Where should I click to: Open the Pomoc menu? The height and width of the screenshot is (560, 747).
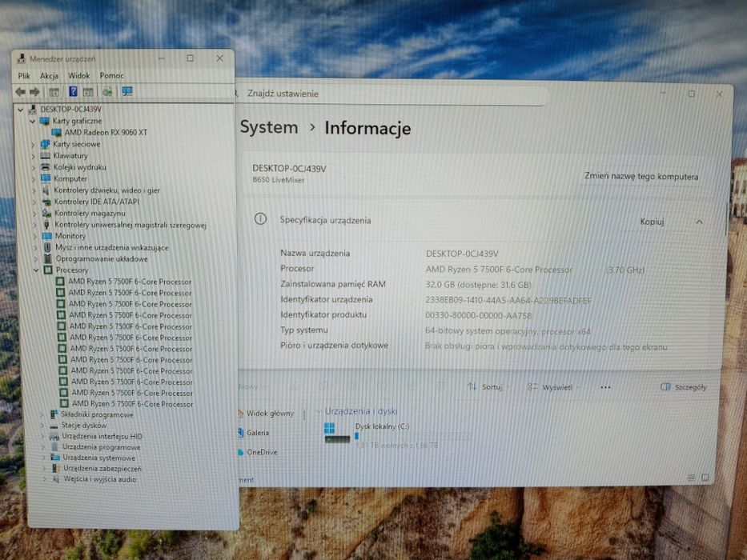111,75
